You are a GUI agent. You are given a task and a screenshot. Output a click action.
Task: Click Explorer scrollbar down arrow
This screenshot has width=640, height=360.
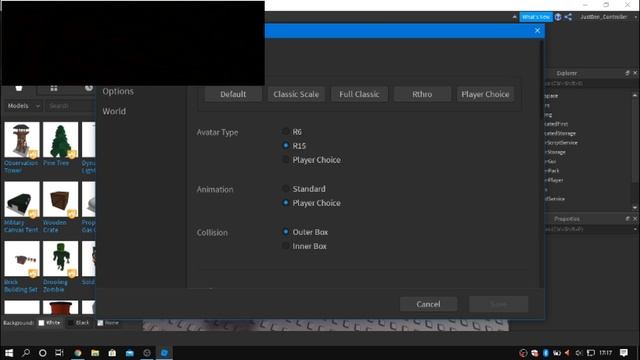[x=635, y=207]
